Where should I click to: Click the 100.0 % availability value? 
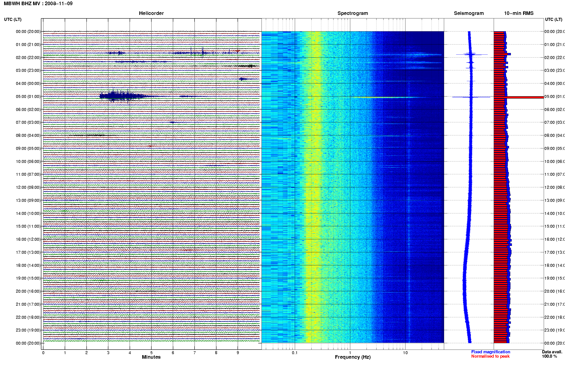tap(549, 356)
